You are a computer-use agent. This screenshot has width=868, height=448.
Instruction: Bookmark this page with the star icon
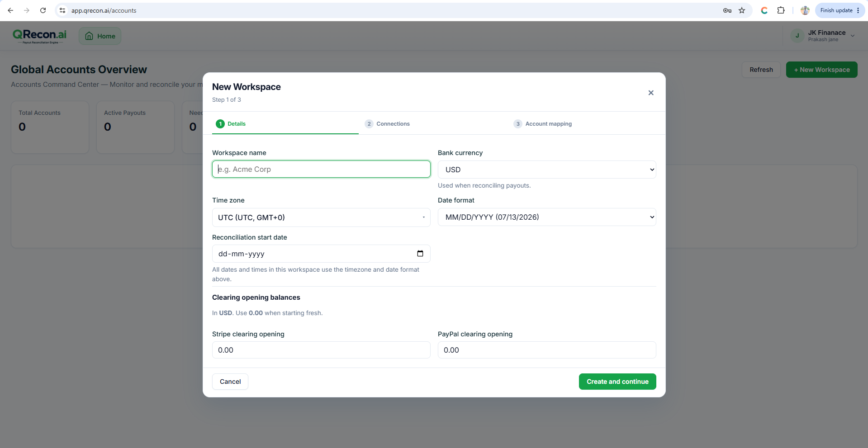[x=742, y=10]
